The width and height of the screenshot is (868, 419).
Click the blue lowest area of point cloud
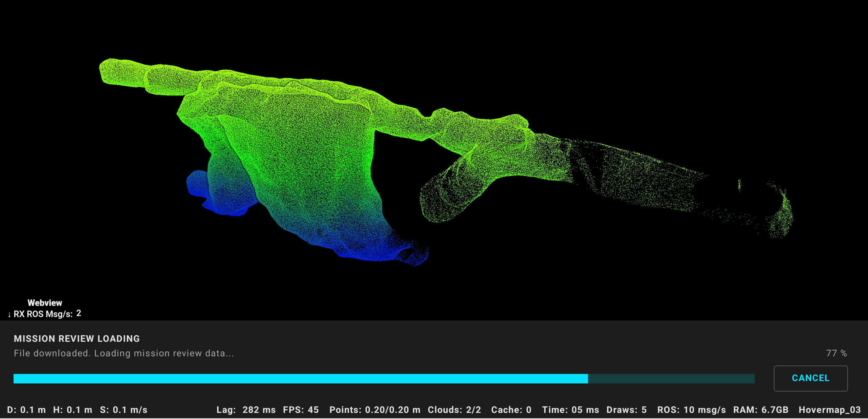coord(371,250)
